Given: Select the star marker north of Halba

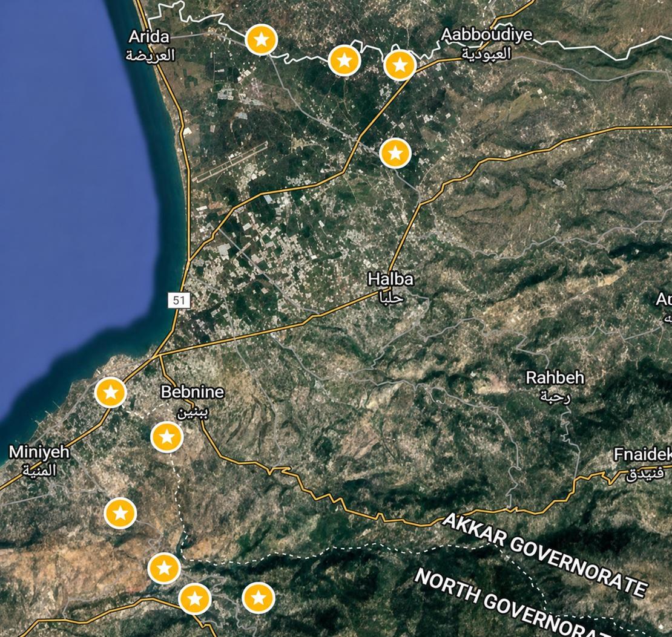Looking at the screenshot, I should pos(395,153).
